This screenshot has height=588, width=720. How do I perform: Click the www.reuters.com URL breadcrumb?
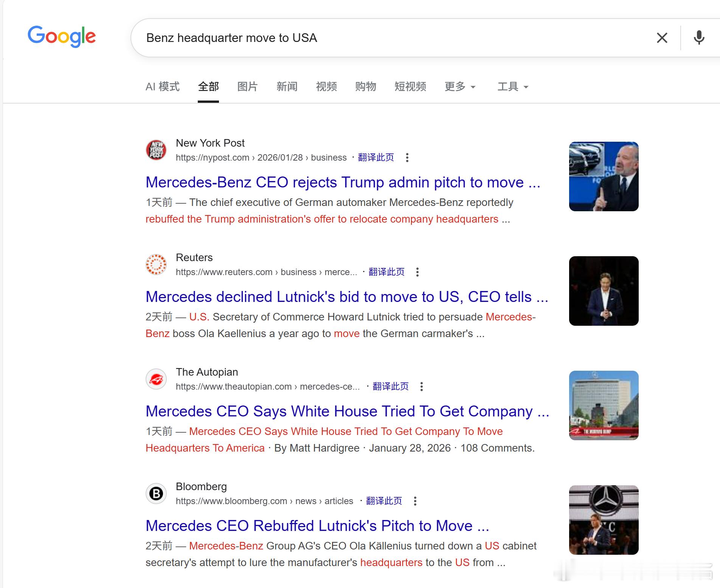pos(267,272)
